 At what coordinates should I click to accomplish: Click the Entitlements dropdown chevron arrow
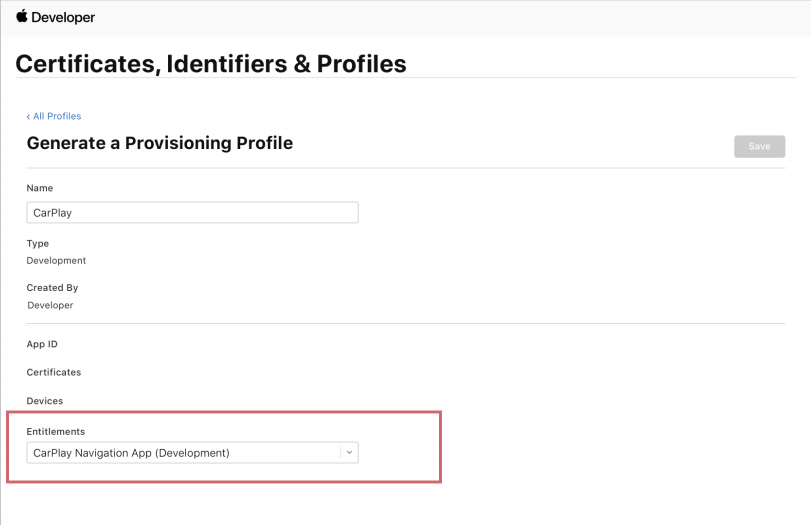[349, 453]
